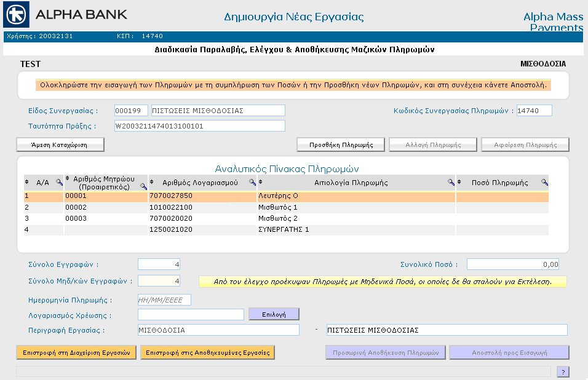Click the 000199 cooperation type code field
The height and width of the screenshot is (380, 588).
pos(131,111)
